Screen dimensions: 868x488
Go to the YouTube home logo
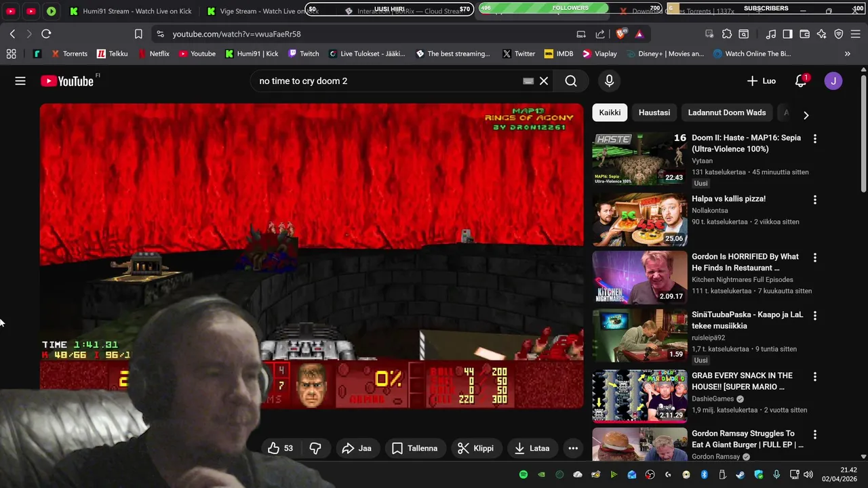[66, 81]
